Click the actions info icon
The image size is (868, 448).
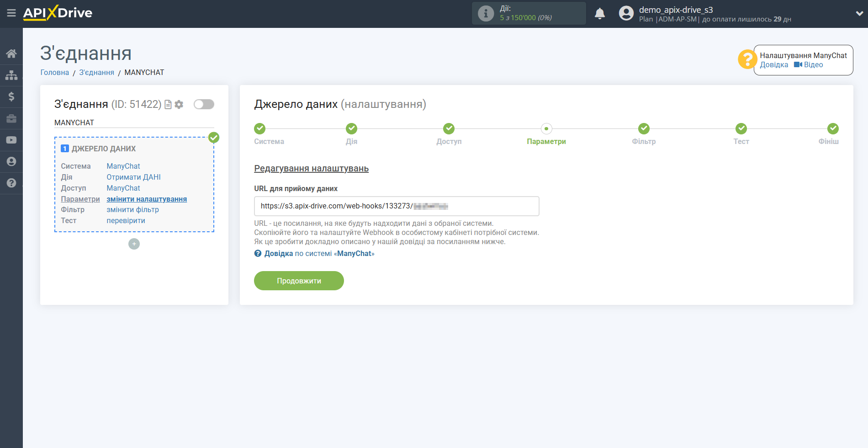tap(486, 13)
